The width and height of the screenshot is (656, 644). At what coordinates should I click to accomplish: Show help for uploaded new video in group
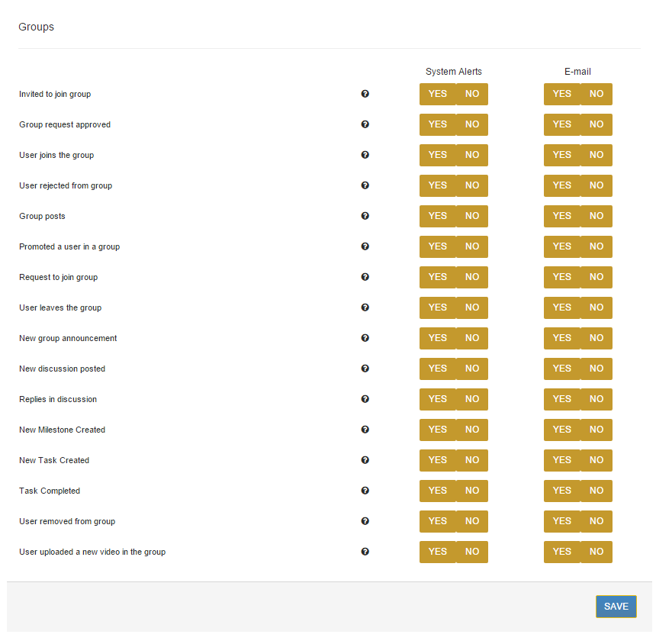(x=365, y=552)
